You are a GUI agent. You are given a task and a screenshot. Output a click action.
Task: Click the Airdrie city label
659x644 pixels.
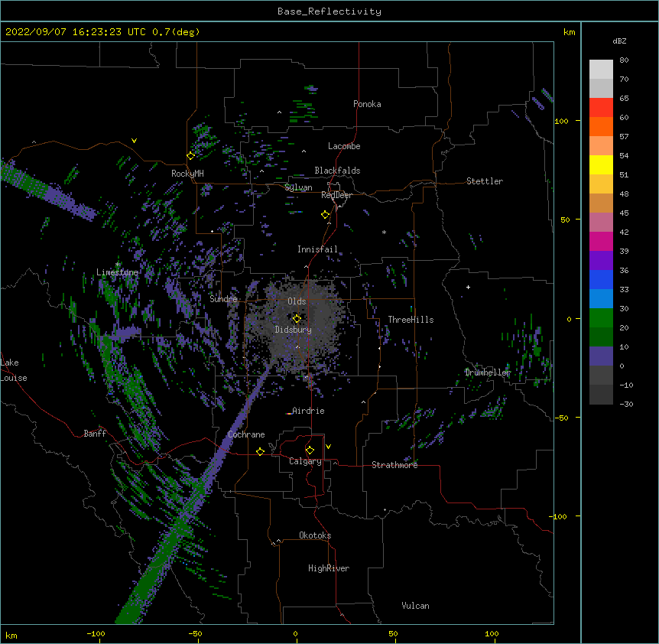308,411
